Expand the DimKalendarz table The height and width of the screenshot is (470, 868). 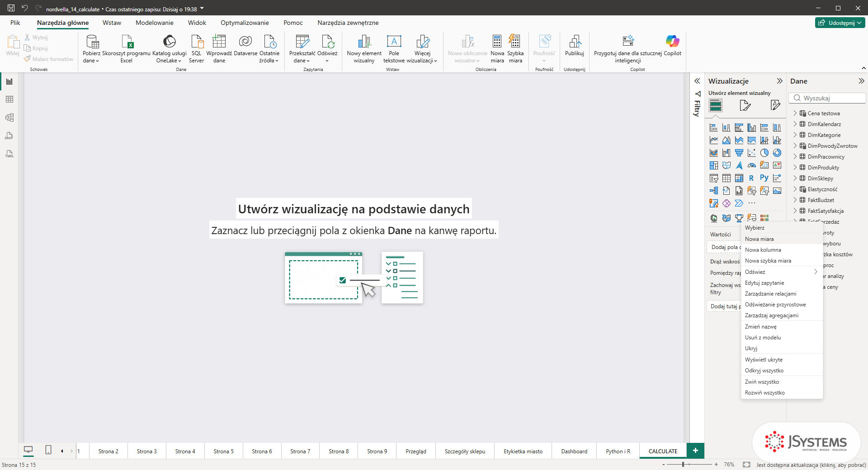tap(795, 124)
